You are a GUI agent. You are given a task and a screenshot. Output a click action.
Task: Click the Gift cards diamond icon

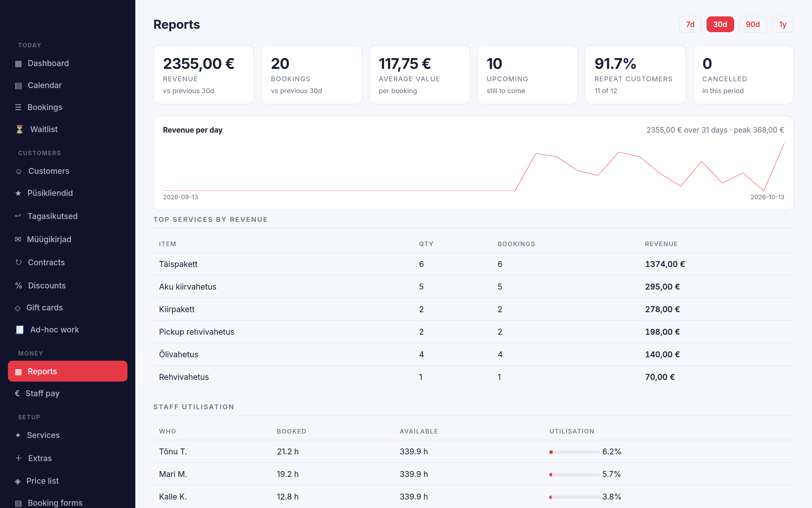click(18, 308)
